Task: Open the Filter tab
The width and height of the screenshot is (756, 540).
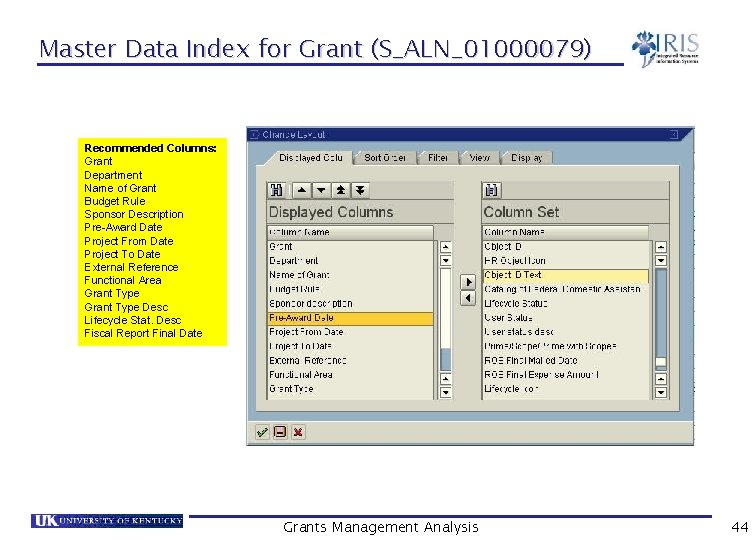Action: pyautogui.click(x=438, y=158)
